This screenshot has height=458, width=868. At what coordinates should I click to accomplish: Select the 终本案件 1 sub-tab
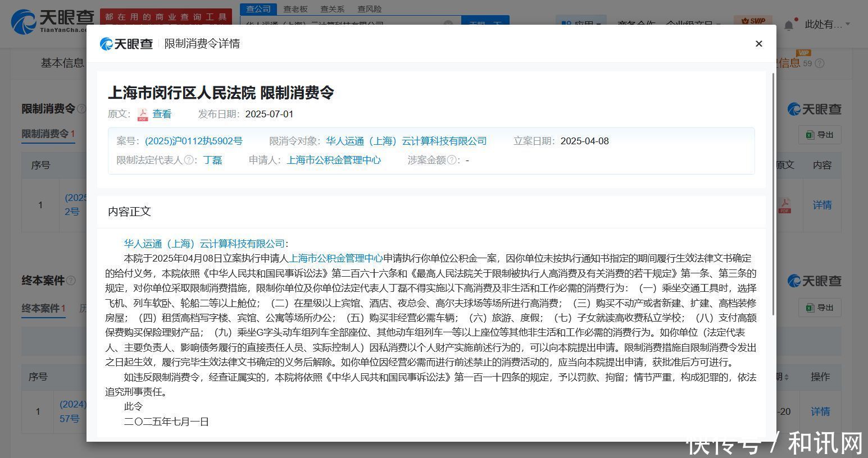(44, 308)
